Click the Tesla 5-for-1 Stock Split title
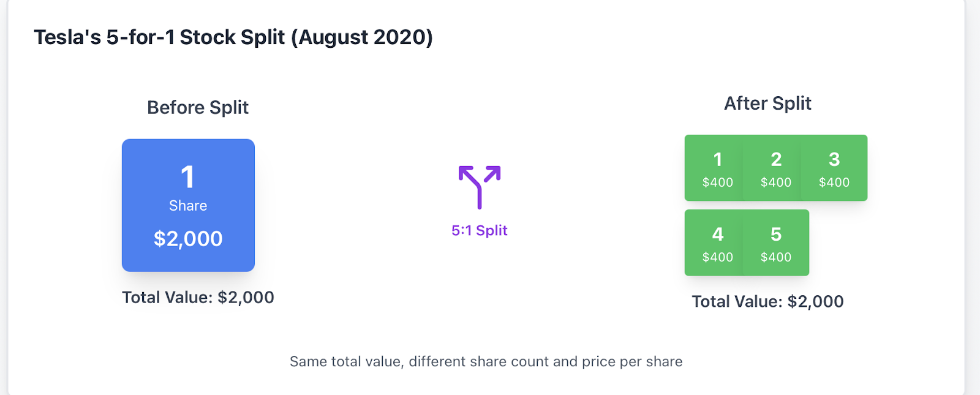Image resolution: width=980 pixels, height=395 pixels. click(x=233, y=37)
